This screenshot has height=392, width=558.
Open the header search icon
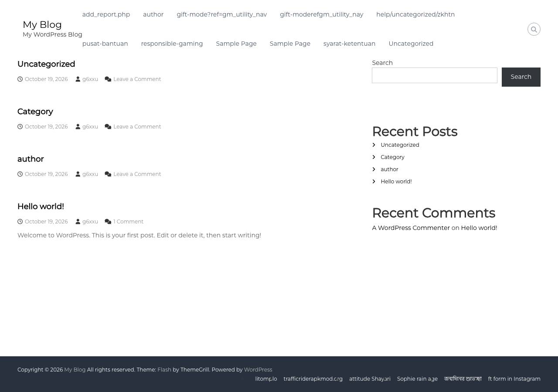pos(534,29)
